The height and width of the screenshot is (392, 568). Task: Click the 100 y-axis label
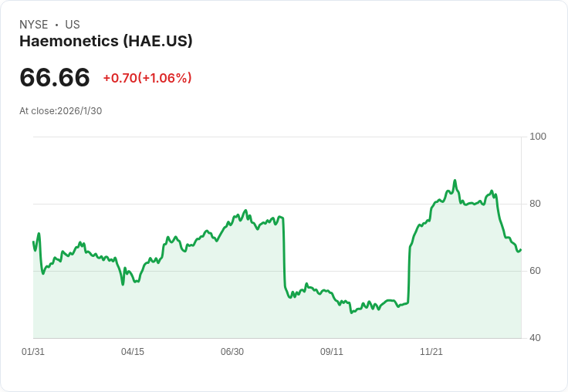click(x=538, y=137)
